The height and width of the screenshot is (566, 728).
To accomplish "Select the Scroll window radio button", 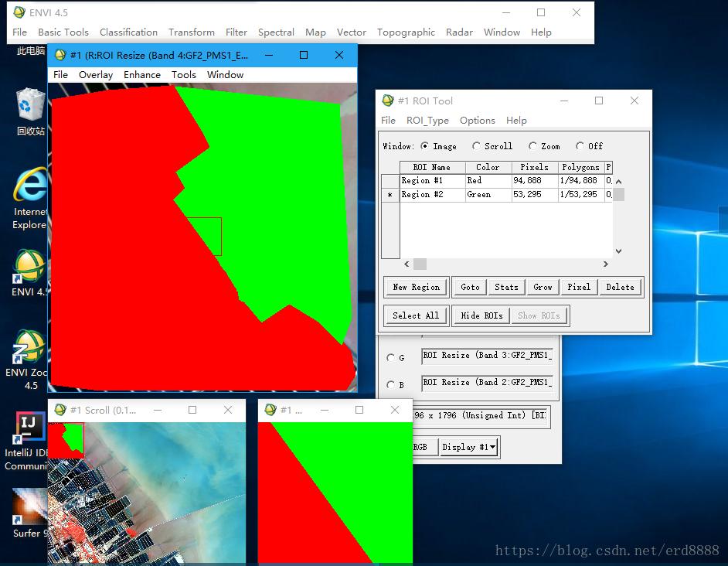I will coord(476,146).
